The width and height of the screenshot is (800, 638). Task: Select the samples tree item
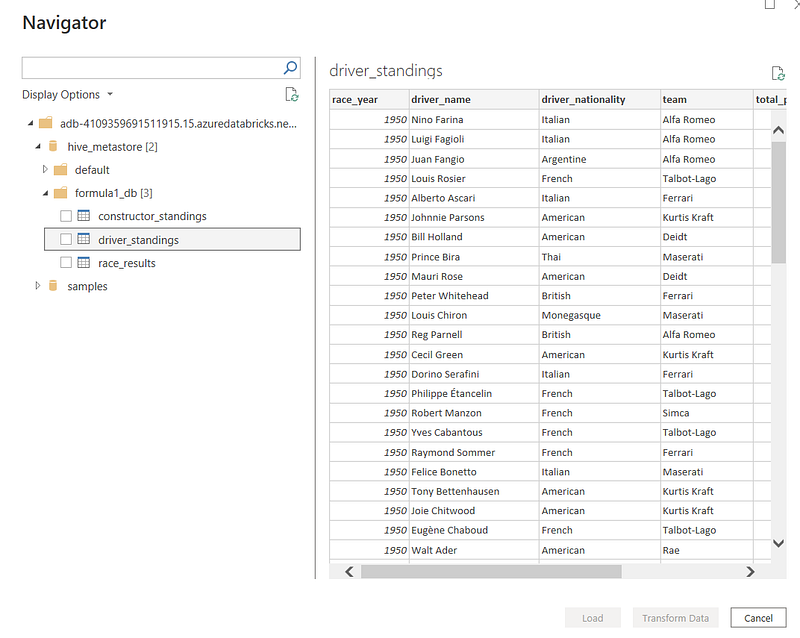point(87,286)
